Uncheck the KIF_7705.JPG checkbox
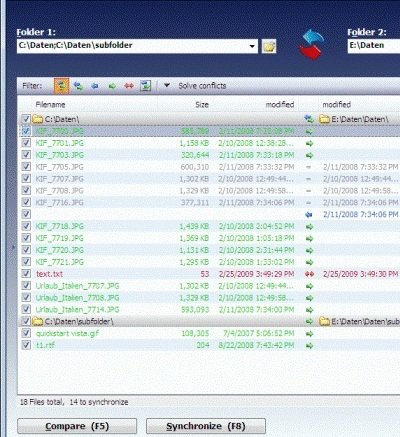 26,167
